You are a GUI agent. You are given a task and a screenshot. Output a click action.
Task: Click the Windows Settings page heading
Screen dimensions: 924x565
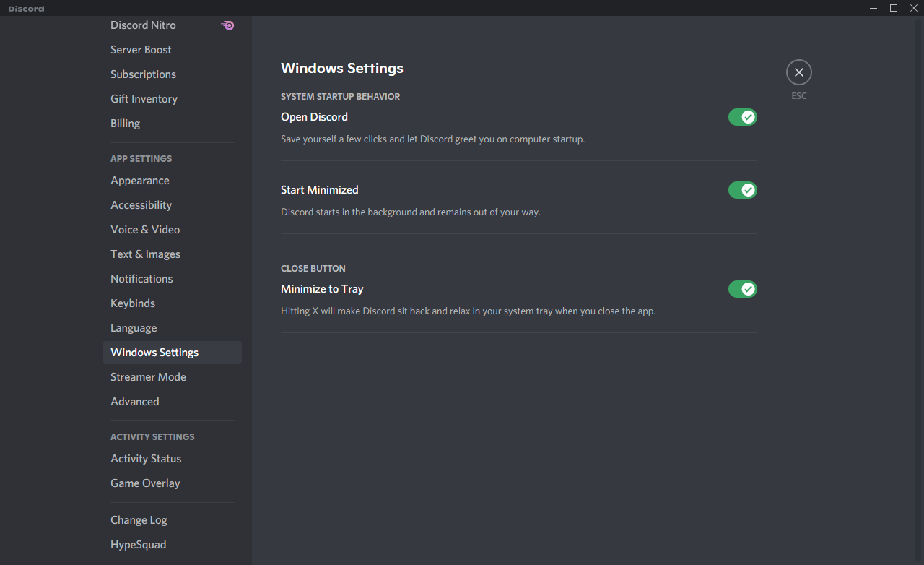[x=342, y=69]
